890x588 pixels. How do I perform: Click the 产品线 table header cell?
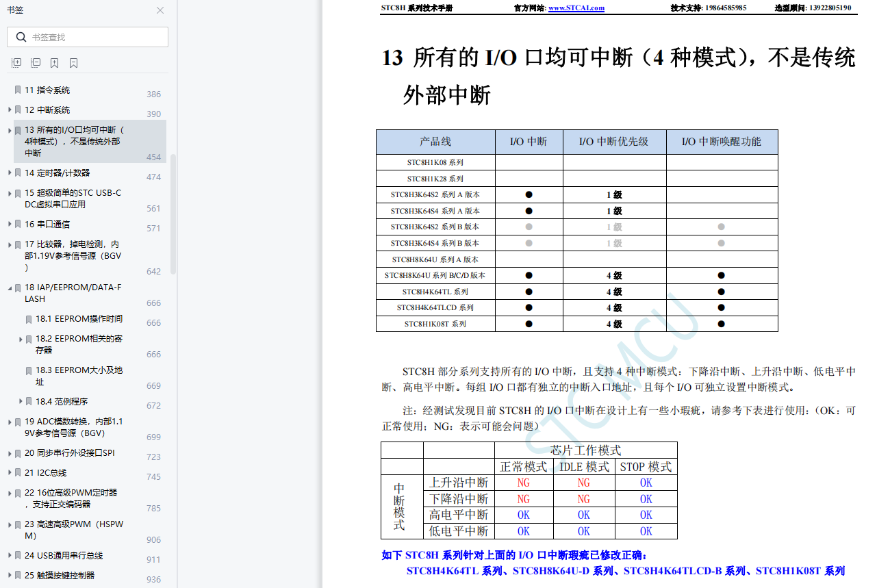pyautogui.click(x=435, y=142)
